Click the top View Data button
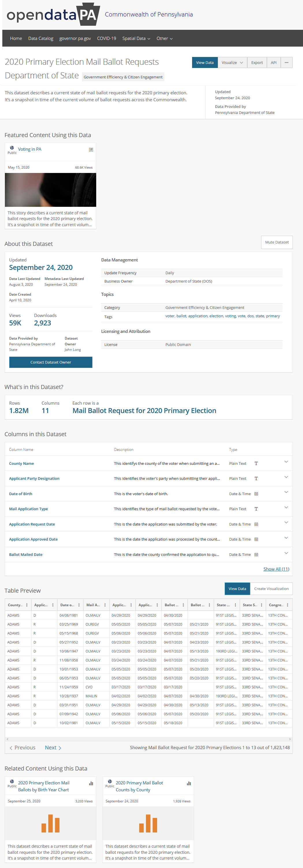 point(205,63)
